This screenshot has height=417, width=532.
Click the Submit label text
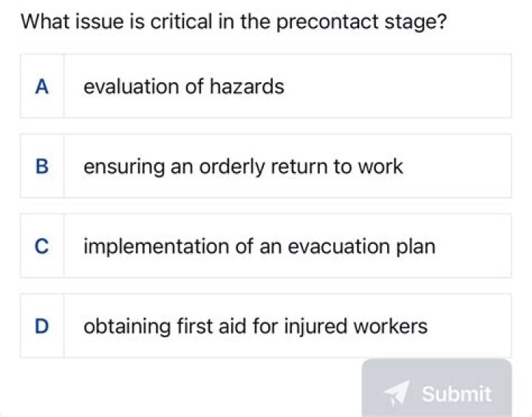[456, 393]
